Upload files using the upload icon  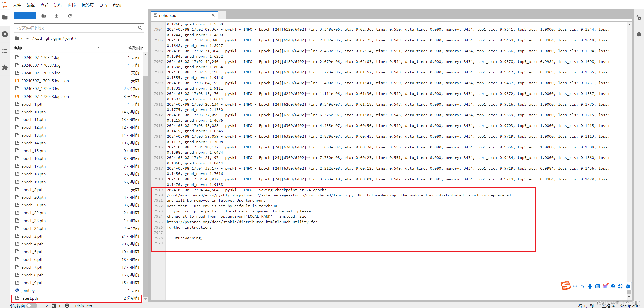[56, 16]
